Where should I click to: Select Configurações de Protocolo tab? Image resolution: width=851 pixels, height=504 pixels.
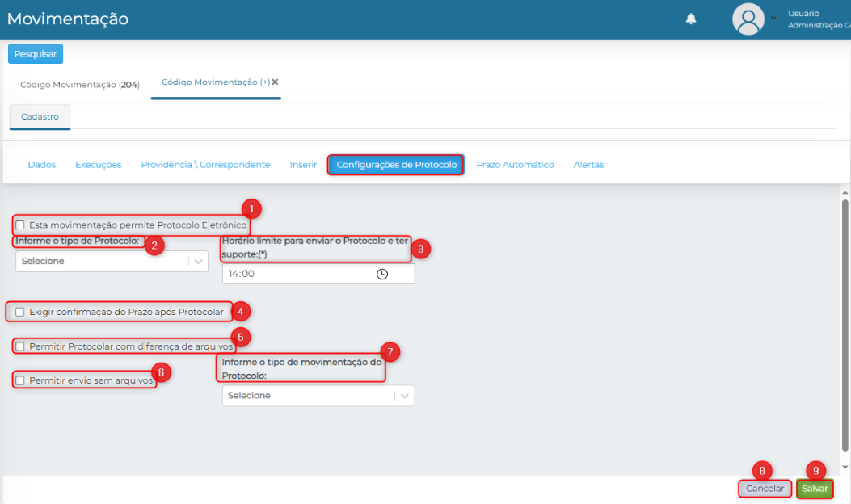tap(396, 165)
